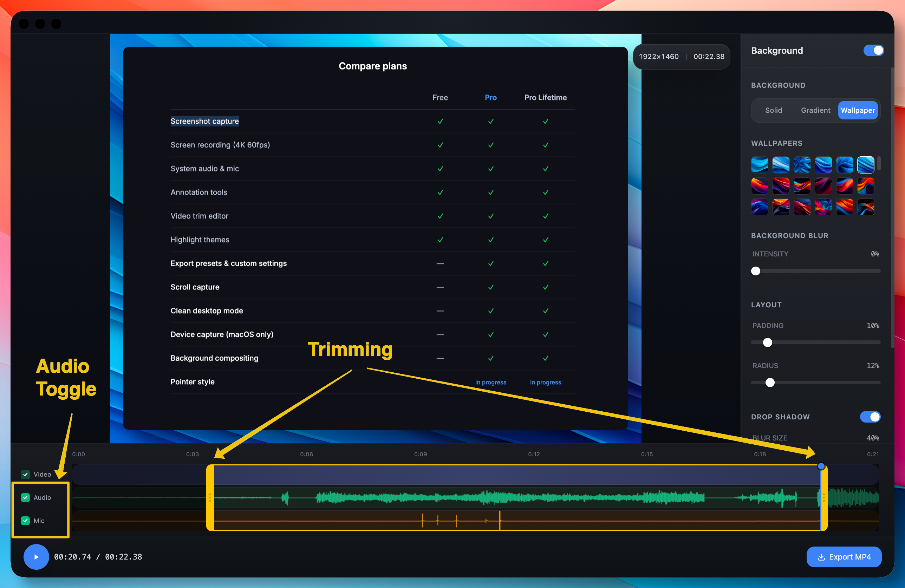Click the left yellow trim handle
The width and height of the screenshot is (905, 588).
click(x=210, y=497)
